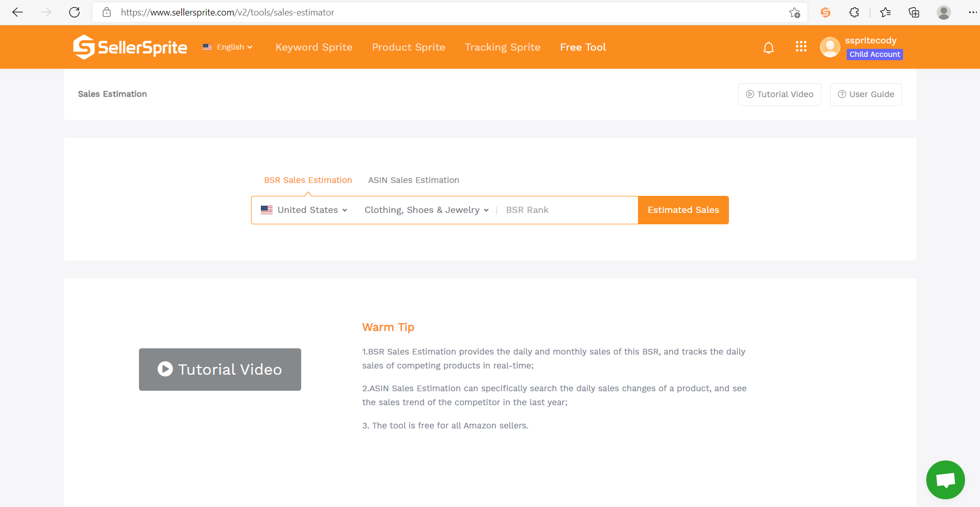
Task: Open the Keyword Sprite menu
Action: [x=314, y=47]
